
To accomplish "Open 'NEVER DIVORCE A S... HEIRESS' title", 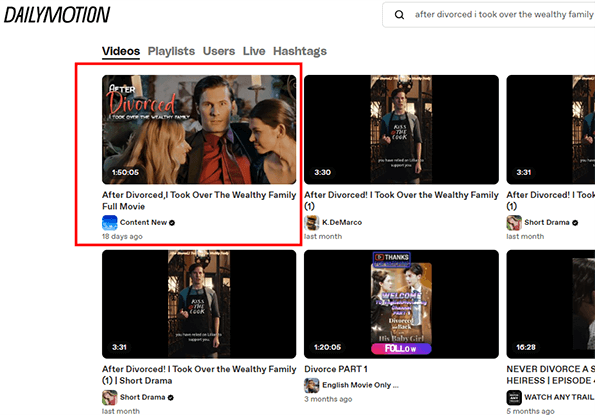I will [551, 375].
